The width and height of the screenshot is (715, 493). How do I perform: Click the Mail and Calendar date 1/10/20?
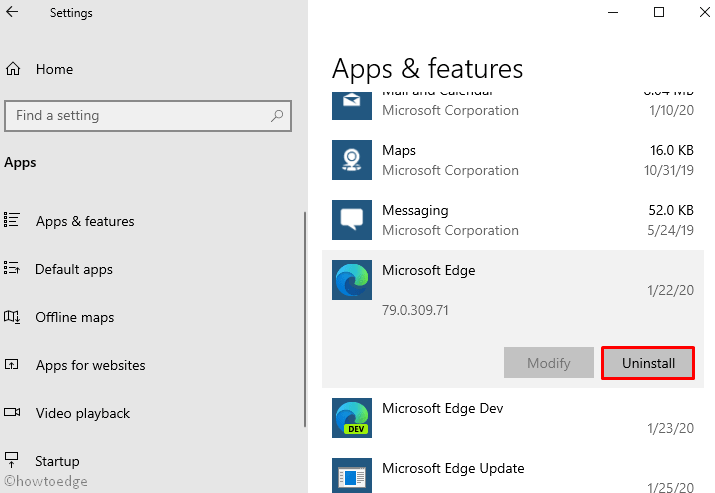click(x=671, y=110)
